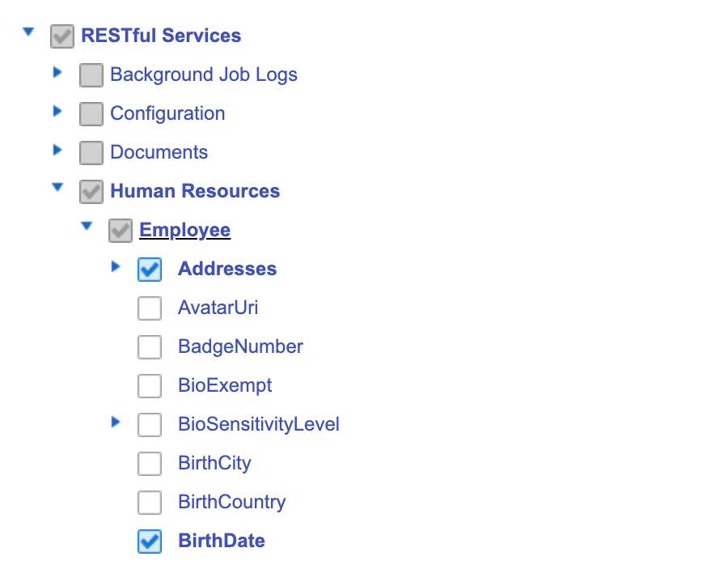Click the Employee link
Viewport: 728px width, 565px height.
184,230
